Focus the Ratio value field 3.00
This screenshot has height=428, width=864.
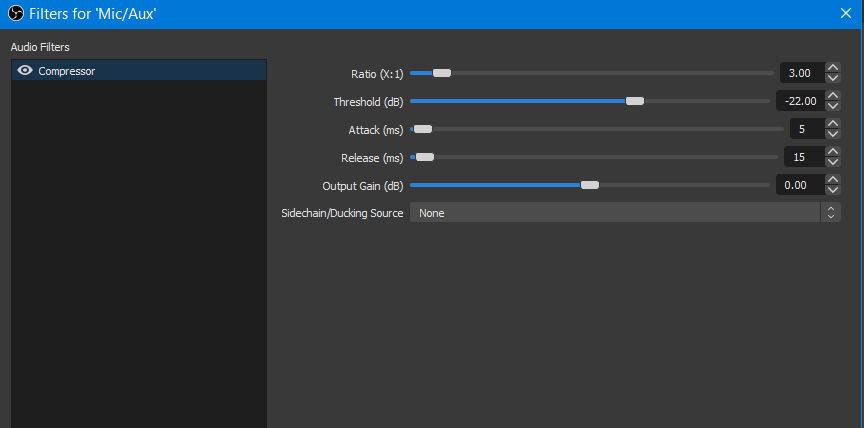[802, 73]
